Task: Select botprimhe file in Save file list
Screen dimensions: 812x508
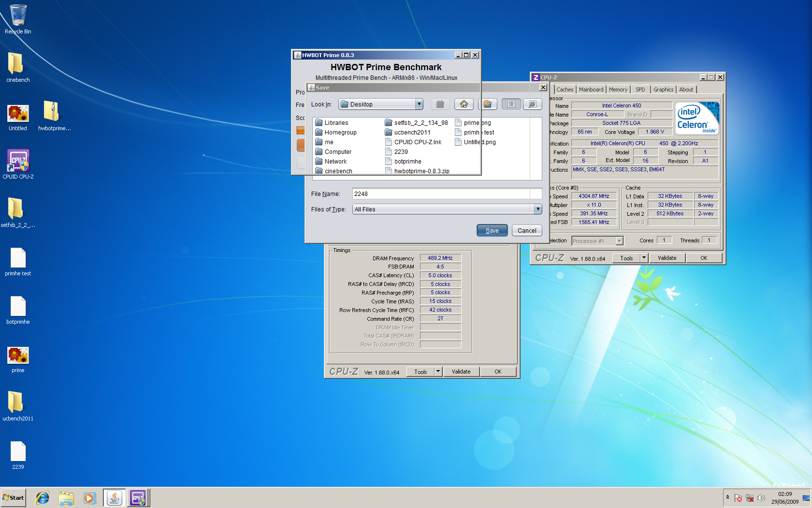Action: point(403,162)
